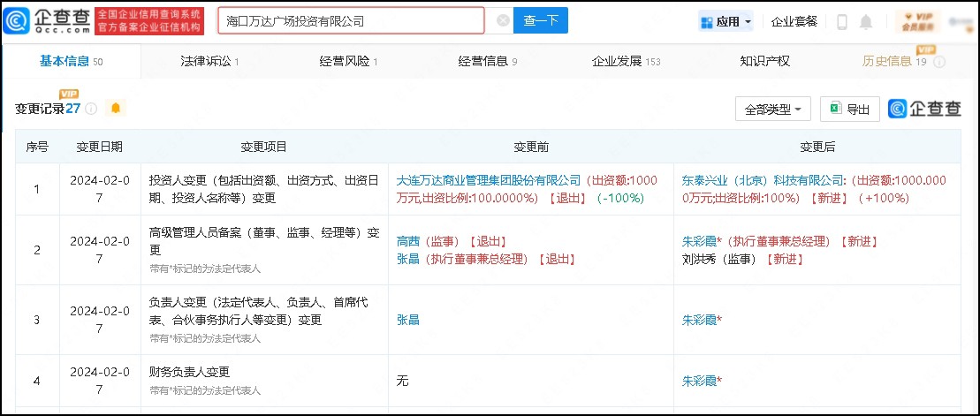Open the 企业发展 tab
Screen dimensions: 980x416
click(x=626, y=61)
